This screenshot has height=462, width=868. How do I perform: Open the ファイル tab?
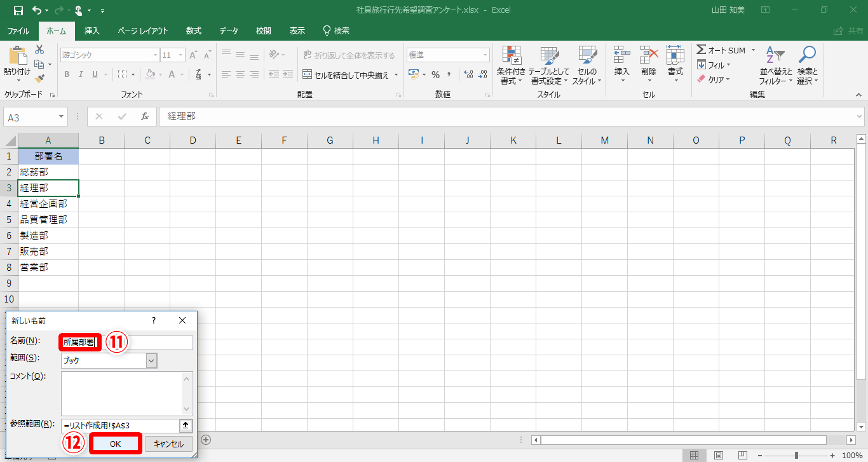tap(18, 31)
